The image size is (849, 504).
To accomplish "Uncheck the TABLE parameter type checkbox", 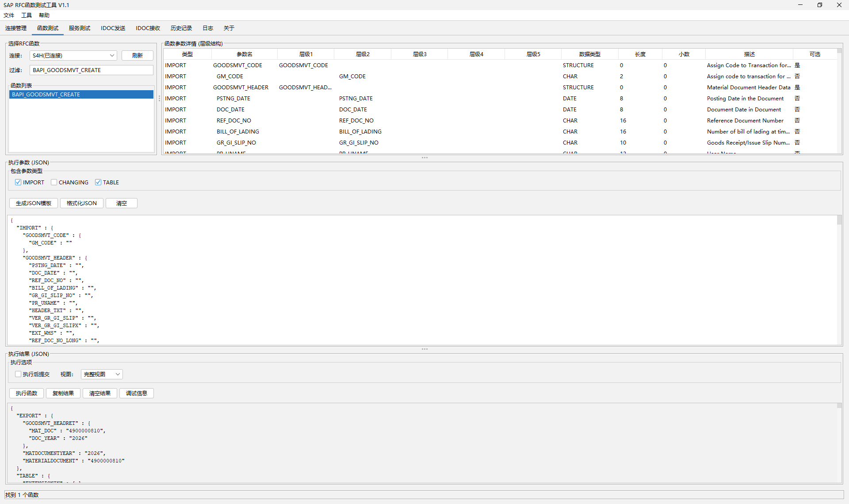I will [98, 182].
